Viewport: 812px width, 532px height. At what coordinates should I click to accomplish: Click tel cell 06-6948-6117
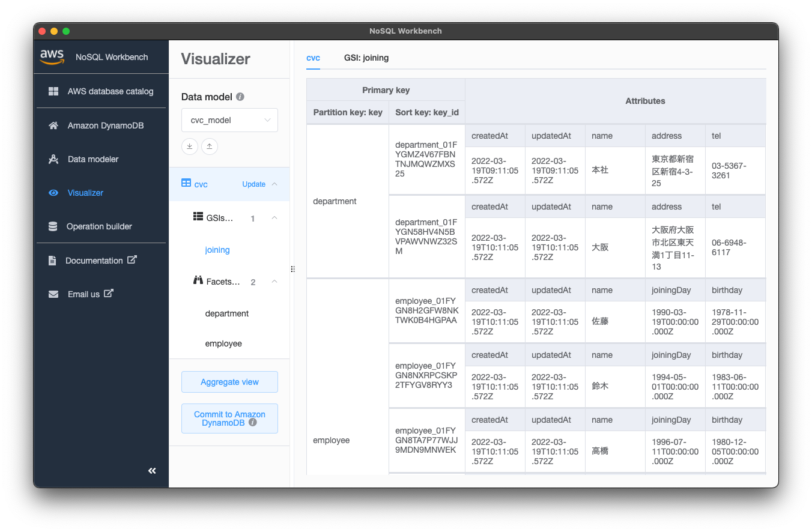[735, 247]
